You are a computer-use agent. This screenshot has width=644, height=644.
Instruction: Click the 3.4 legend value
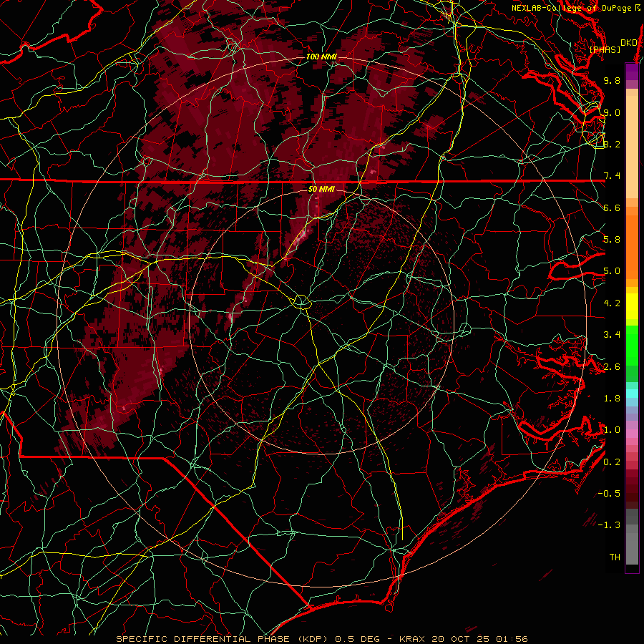[612, 335]
